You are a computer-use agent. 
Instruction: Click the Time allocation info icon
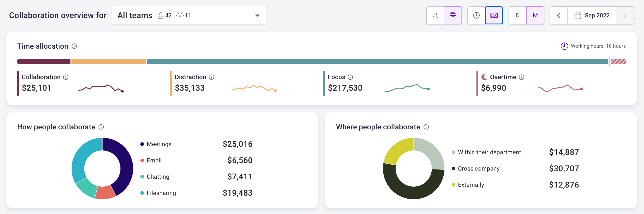coord(74,46)
